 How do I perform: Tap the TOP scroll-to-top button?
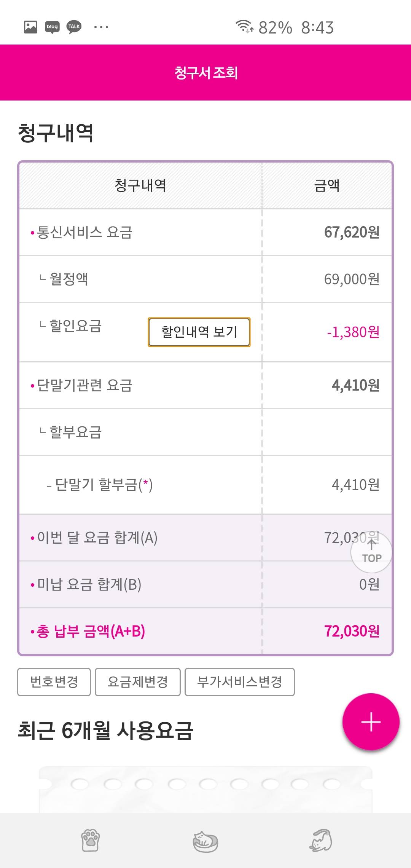coord(371,552)
